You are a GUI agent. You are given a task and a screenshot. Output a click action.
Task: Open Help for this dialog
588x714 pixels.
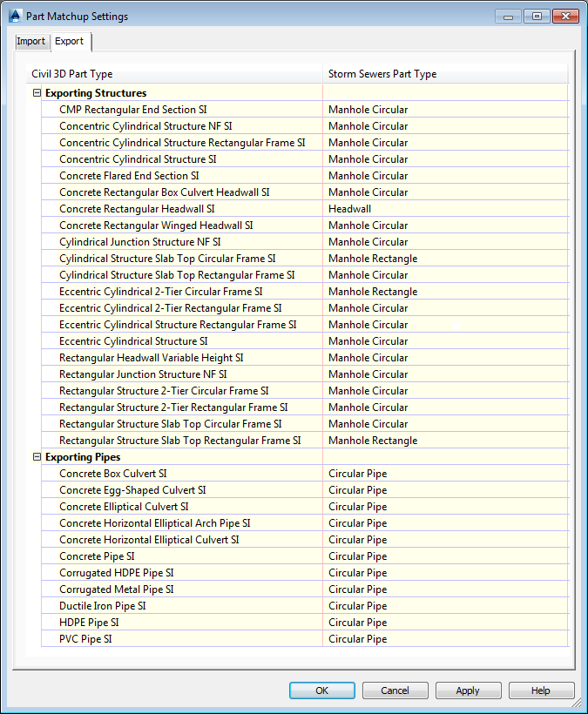pyautogui.click(x=541, y=690)
